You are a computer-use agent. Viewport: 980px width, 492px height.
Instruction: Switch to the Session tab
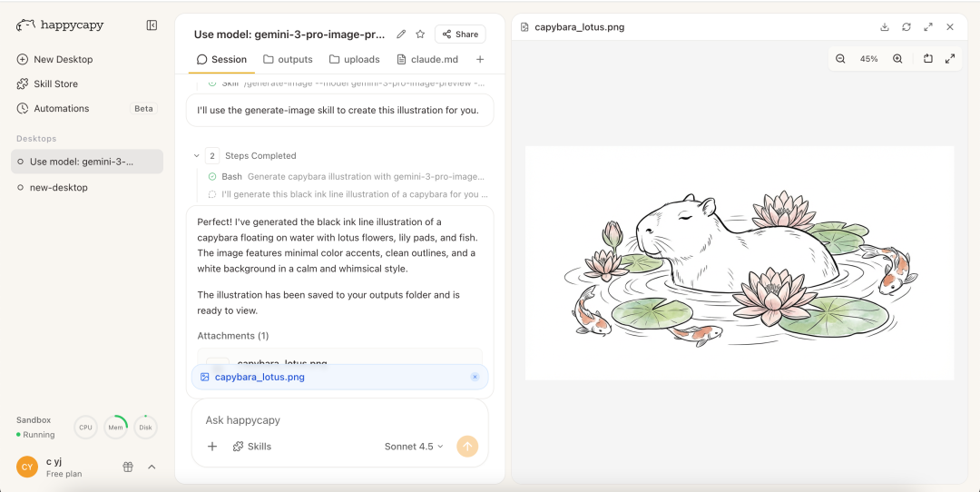pyautogui.click(x=221, y=59)
